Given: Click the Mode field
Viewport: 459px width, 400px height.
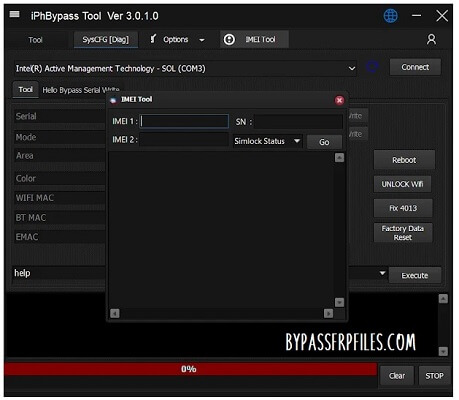Looking at the screenshot, I should point(60,137).
